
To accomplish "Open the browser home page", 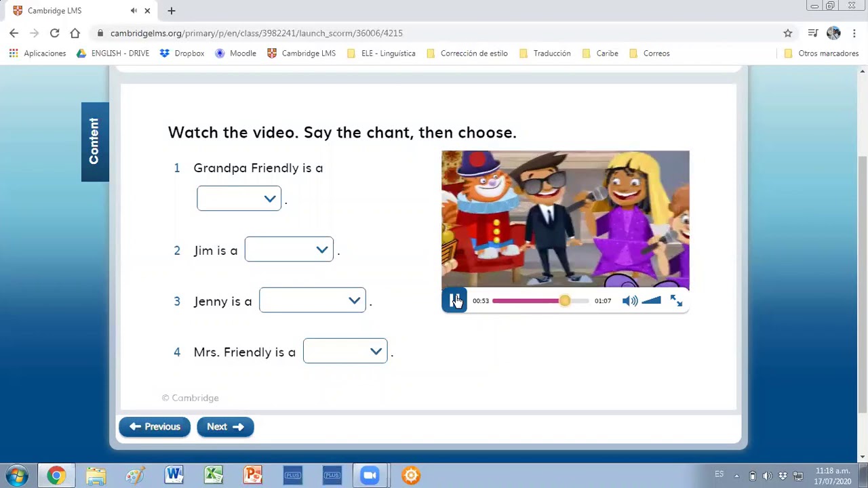I will point(75,33).
